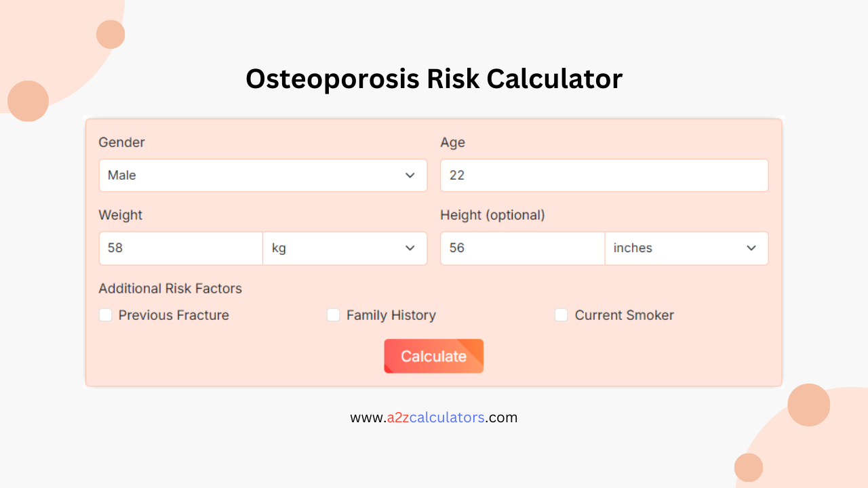Click the Height input showing 56
The image size is (868, 488).
click(521, 248)
